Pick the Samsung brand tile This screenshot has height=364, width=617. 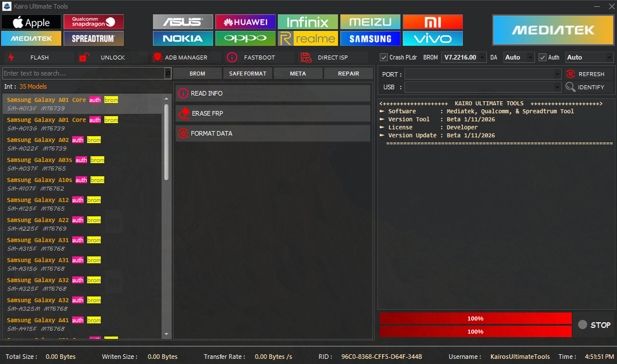click(x=370, y=39)
